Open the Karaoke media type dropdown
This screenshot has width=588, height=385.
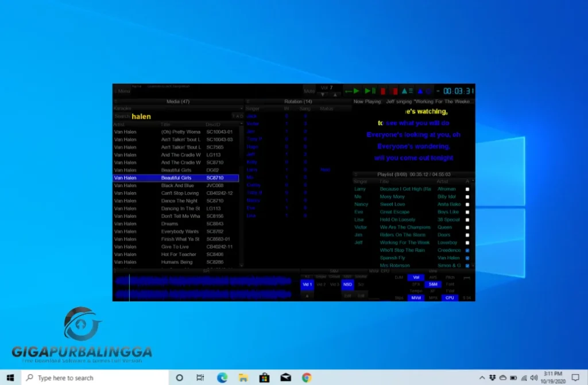pyautogui.click(x=241, y=108)
